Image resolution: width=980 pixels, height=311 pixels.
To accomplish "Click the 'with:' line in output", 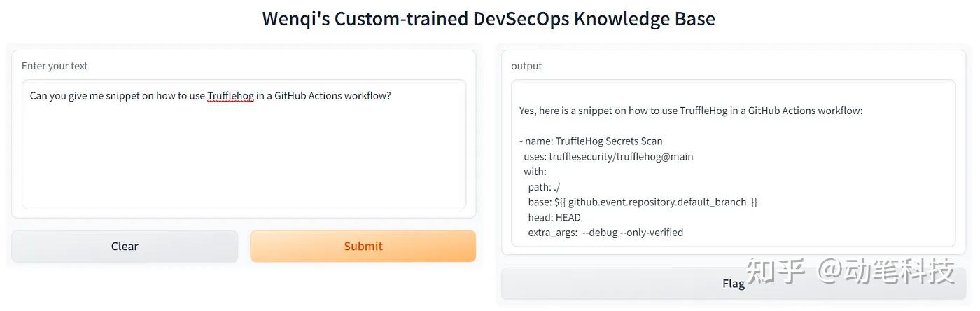I will 535,172.
